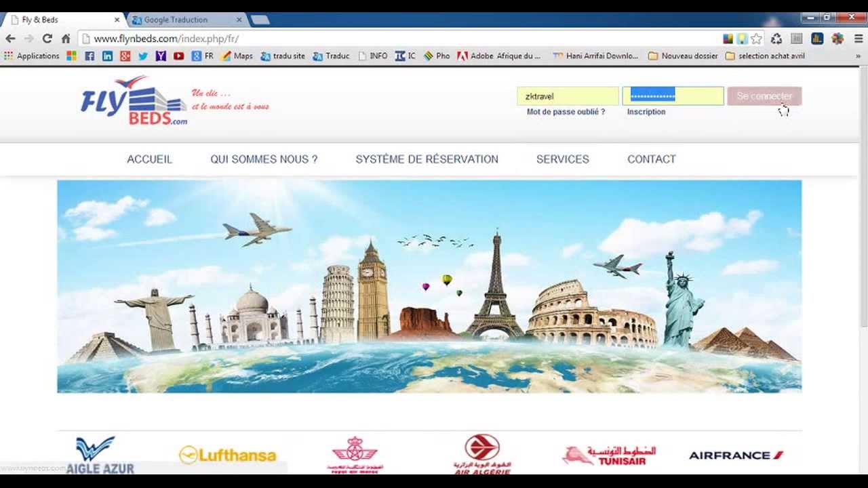Click the 'Inscription' link
The height and width of the screenshot is (488, 868).
click(x=646, y=112)
